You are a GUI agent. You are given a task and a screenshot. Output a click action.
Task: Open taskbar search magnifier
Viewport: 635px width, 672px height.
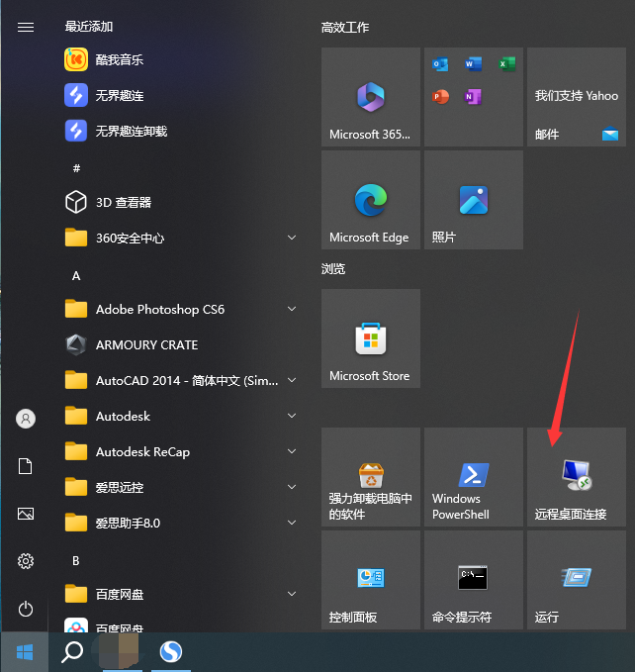click(x=72, y=652)
